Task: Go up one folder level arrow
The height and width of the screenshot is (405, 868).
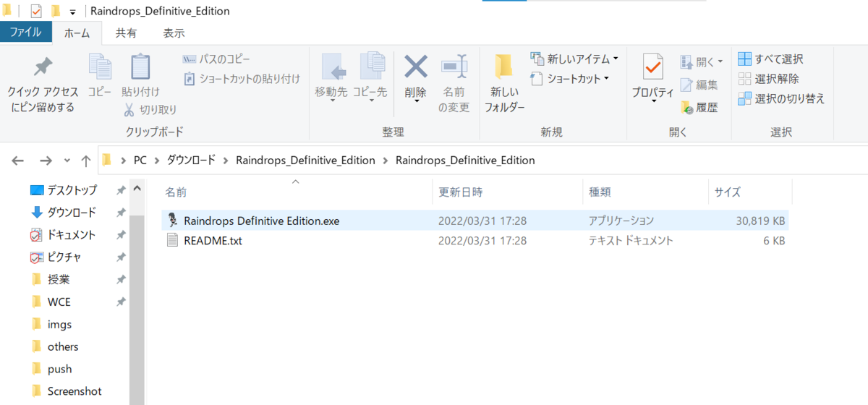Action: (x=86, y=161)
